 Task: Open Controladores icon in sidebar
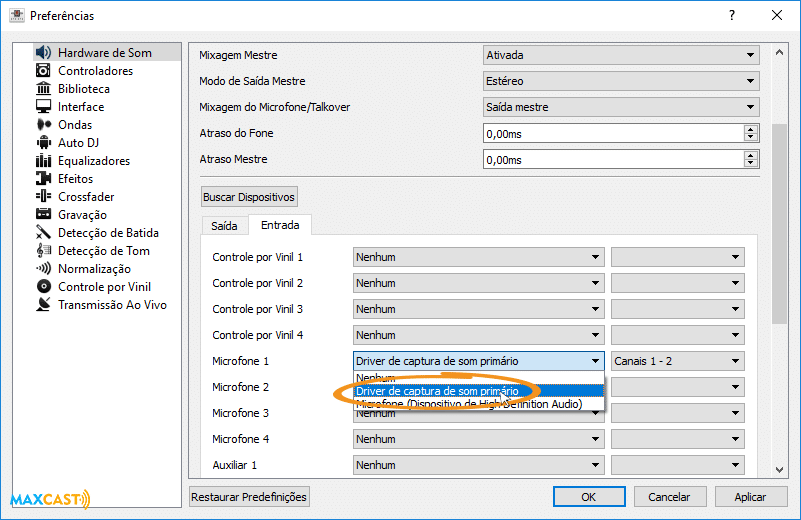click(43, 71)
